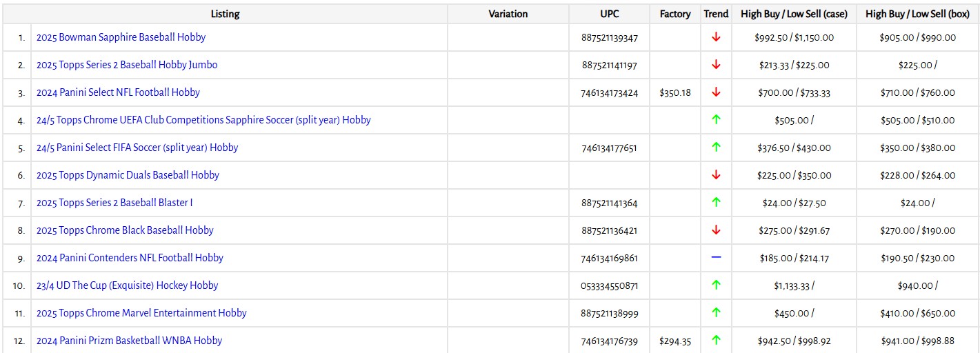Click the red down arrow for Bowman Sapphire Baseball

pos(716,37)
